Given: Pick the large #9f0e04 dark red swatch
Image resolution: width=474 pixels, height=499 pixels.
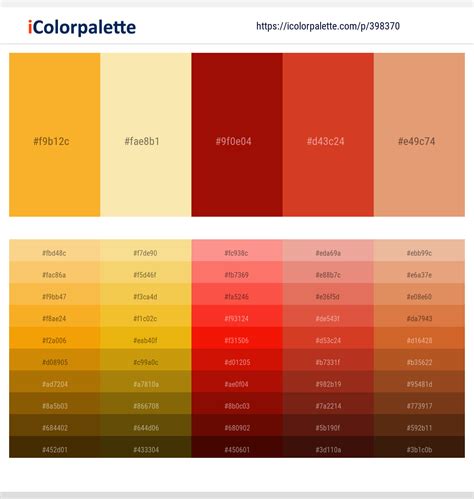Looking at the screenshot, I should tap(237, 135).
